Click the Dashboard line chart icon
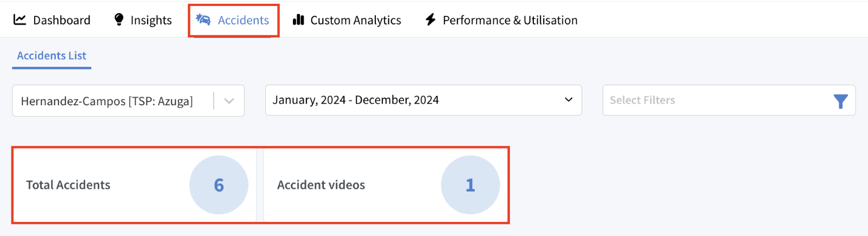This screenshot has height=236, width=868. point(20,20)
